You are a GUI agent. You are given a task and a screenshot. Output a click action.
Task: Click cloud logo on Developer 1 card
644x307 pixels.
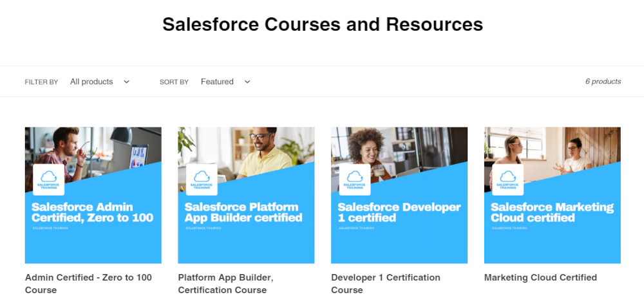click(355, 180)
